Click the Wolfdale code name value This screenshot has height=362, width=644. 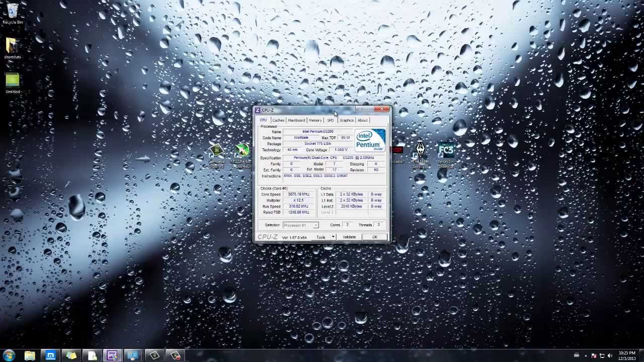tap(301, 138)
